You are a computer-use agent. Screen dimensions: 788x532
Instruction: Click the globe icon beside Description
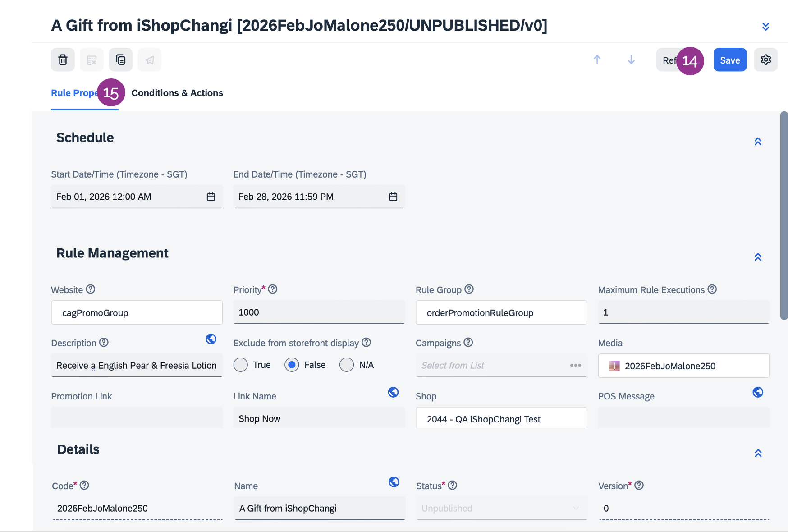click(211, 339)
